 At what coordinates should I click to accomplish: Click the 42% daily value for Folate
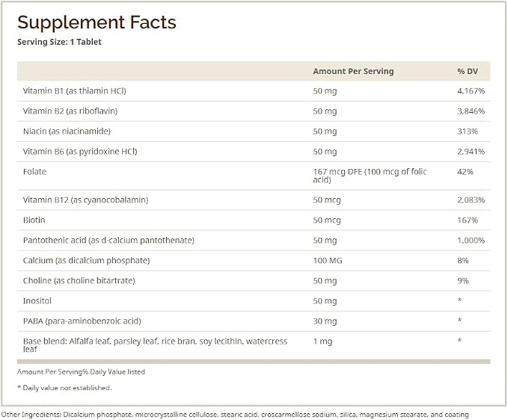tap(465, 172)
